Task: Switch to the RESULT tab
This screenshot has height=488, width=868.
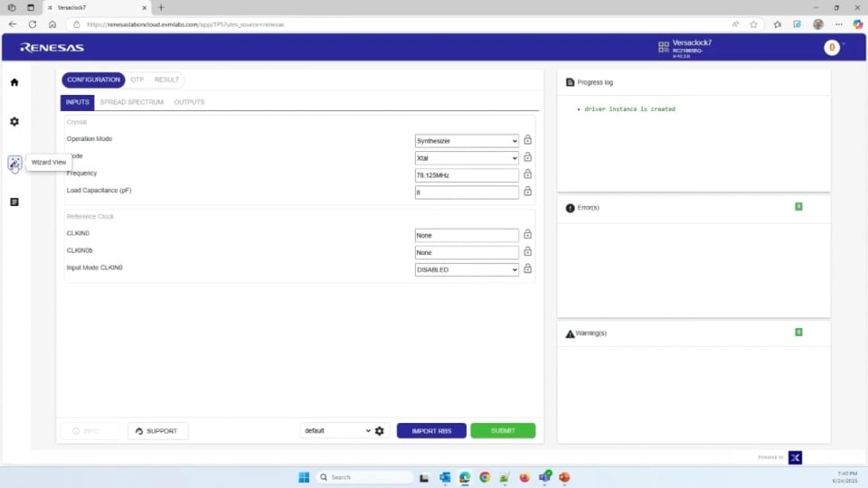Action: pos(166,80)
